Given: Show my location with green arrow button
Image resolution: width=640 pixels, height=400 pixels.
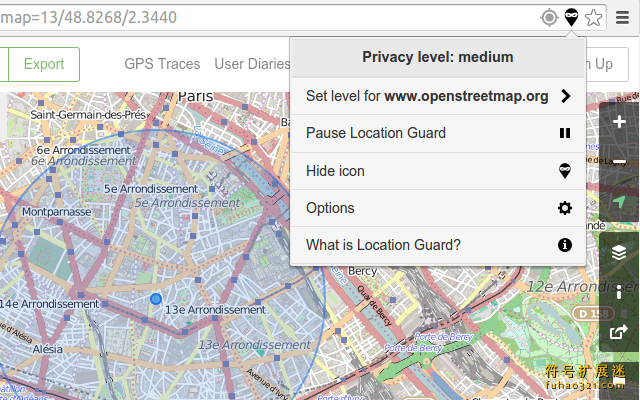Looking at the screenshot, I should (619, 202).
